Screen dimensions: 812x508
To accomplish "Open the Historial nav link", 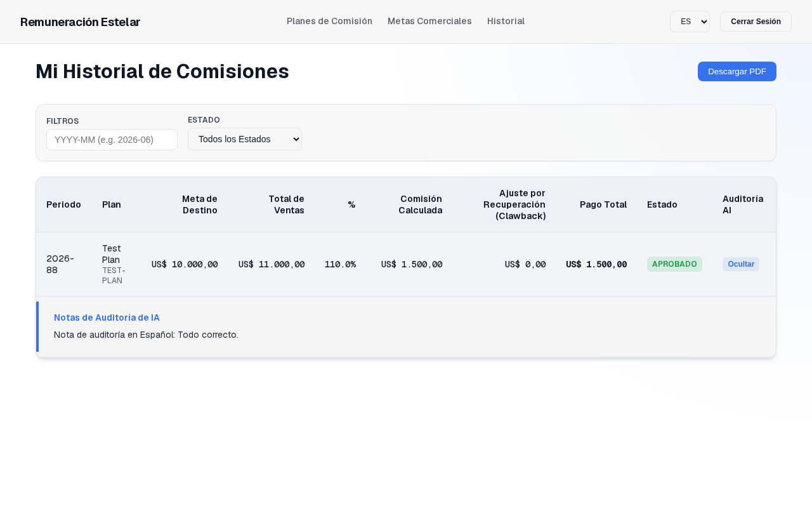I will point(506,21).
